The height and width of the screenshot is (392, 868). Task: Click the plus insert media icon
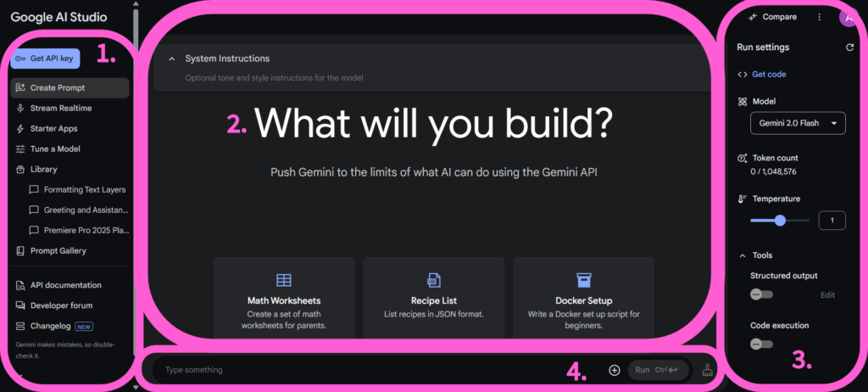coord(615,370)
